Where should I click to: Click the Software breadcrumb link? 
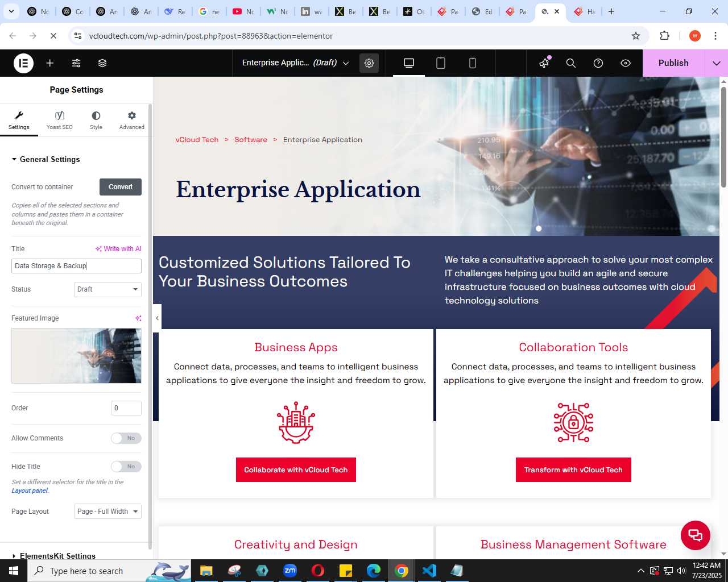(x=251, y=140)
